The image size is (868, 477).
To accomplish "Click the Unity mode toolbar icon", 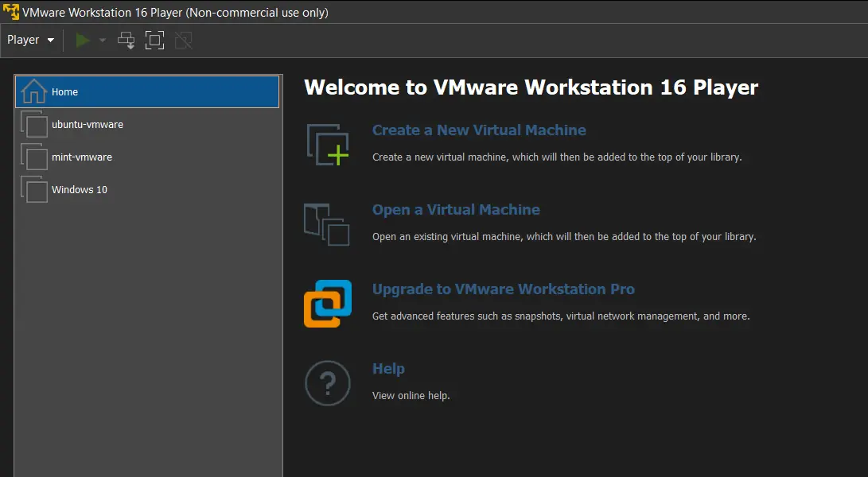I will point(183,40).
